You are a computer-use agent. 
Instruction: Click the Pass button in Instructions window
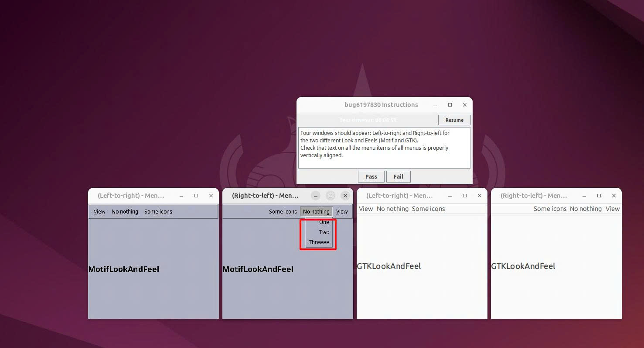pyautogui.click(x=371, y=176)
